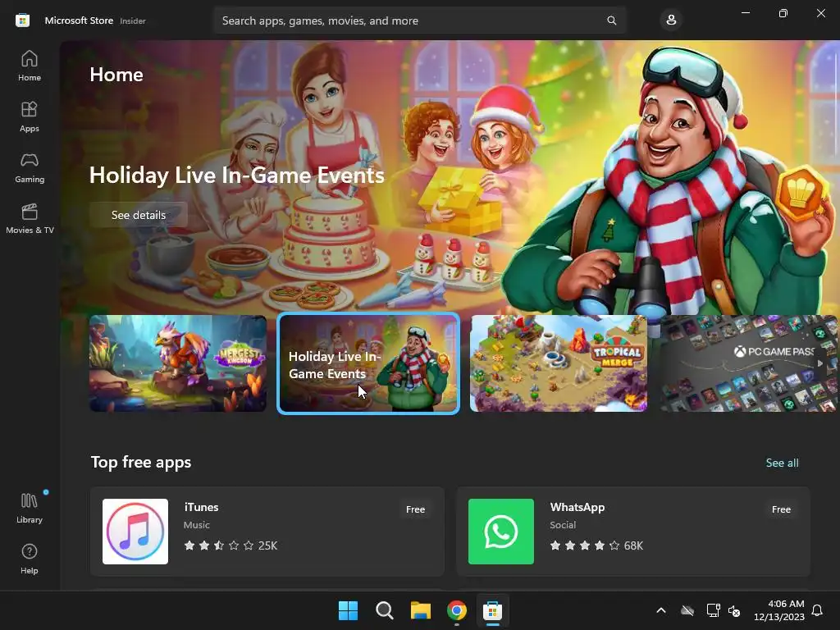Restore down the Microsoft Store window

pyautogui.click(x=783, y=13)
